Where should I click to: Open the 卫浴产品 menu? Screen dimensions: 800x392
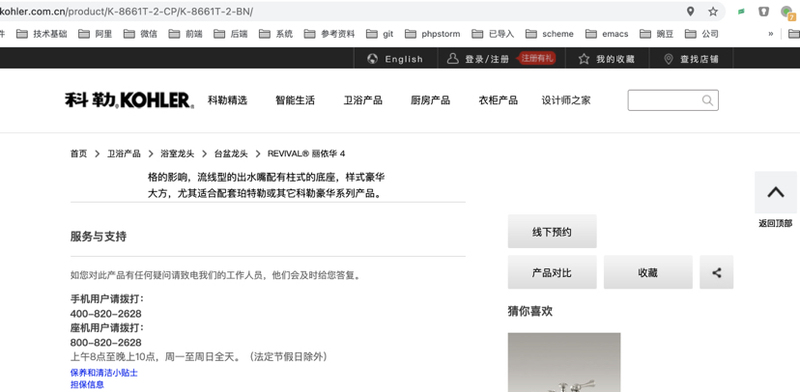coord(363,100)
